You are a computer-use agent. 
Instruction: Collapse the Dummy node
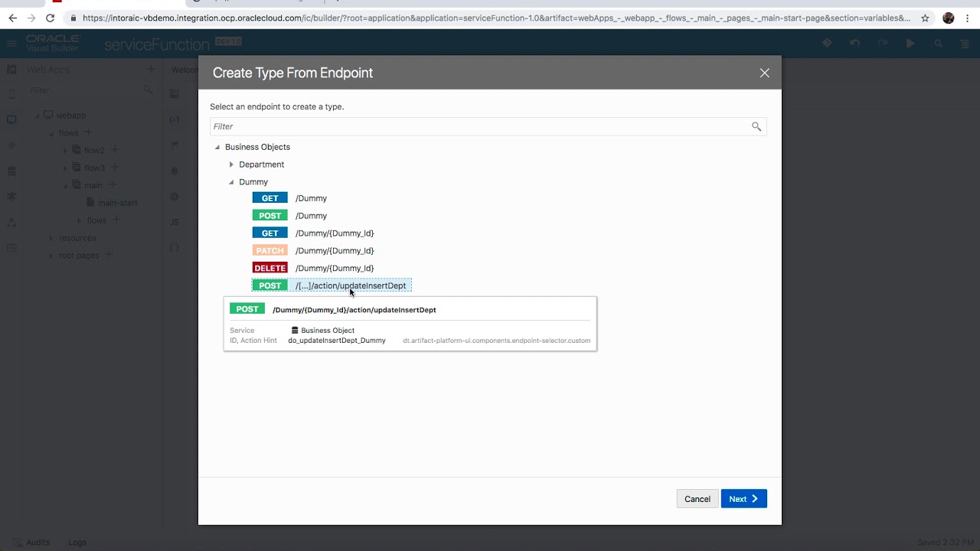[x=231, y=182]
